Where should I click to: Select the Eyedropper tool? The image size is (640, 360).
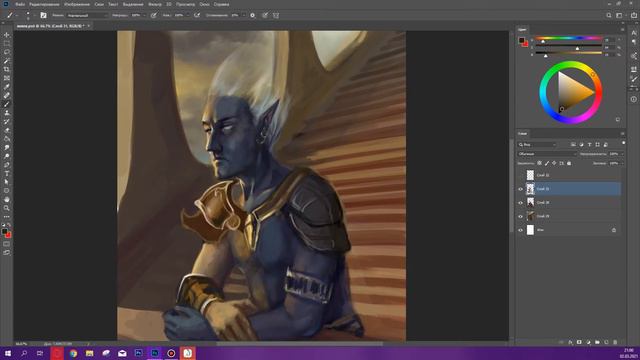coord(7,87)
